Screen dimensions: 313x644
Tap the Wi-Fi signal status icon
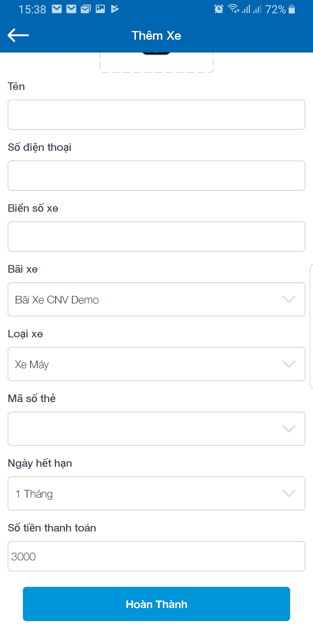233,9
